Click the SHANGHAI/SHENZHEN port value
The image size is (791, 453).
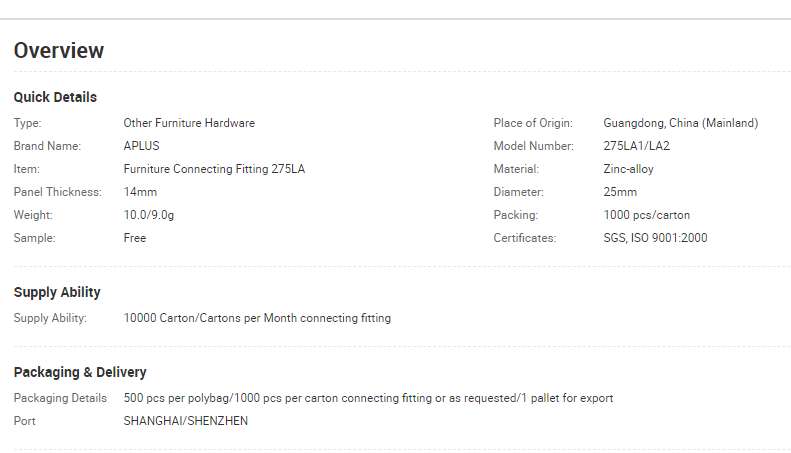(x=186, y=421)
